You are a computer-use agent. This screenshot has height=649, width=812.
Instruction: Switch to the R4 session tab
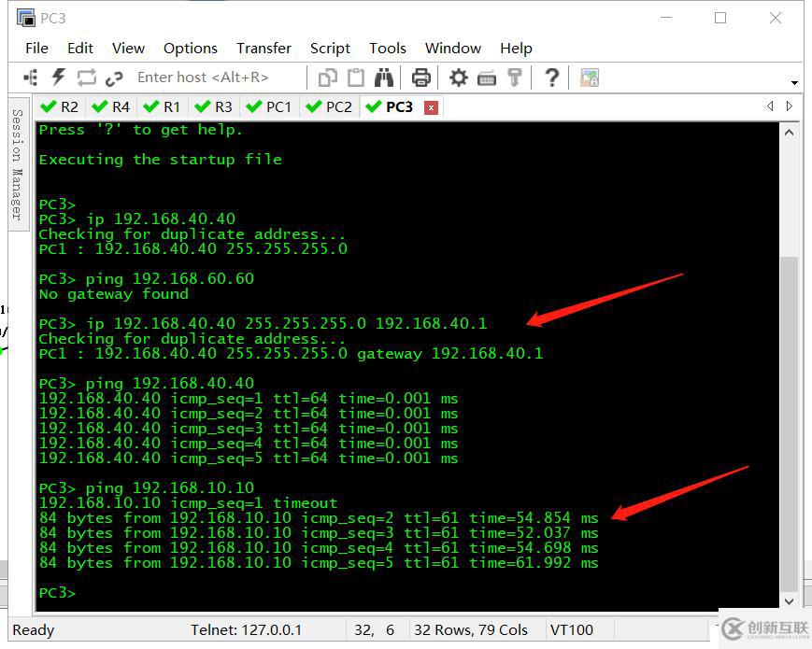[x=111, y=107]
